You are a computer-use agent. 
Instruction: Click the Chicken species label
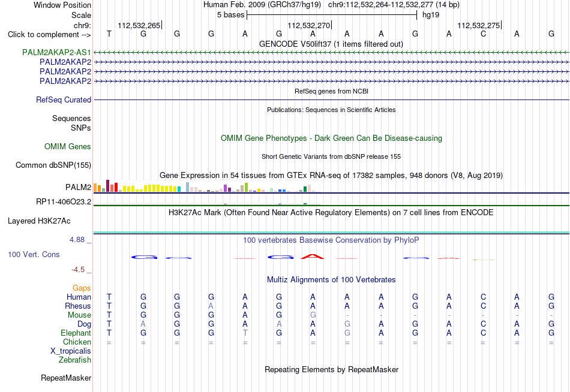point(77,342)
